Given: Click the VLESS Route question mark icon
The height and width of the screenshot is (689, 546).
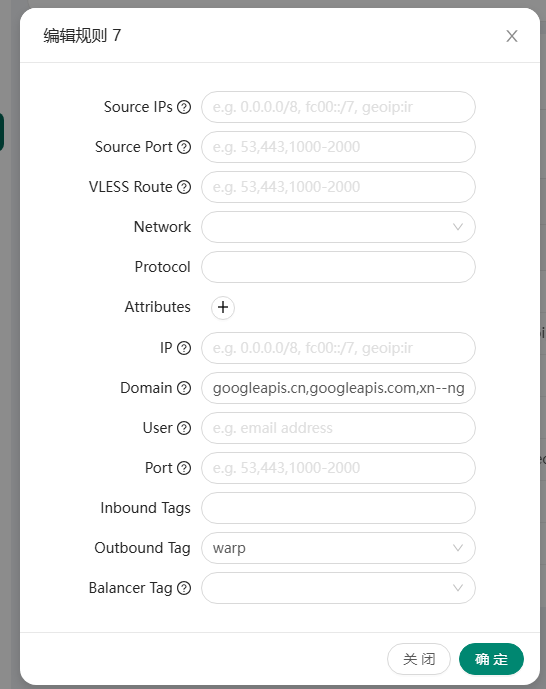Looking at the screenshot, I should pyautogui.click(x=184, y=187).
